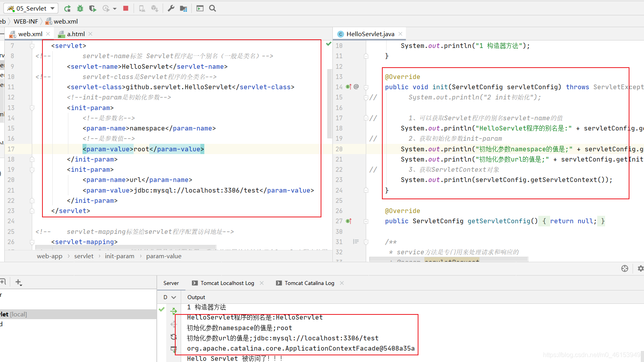Run with coverage using the shield icon

93,8
